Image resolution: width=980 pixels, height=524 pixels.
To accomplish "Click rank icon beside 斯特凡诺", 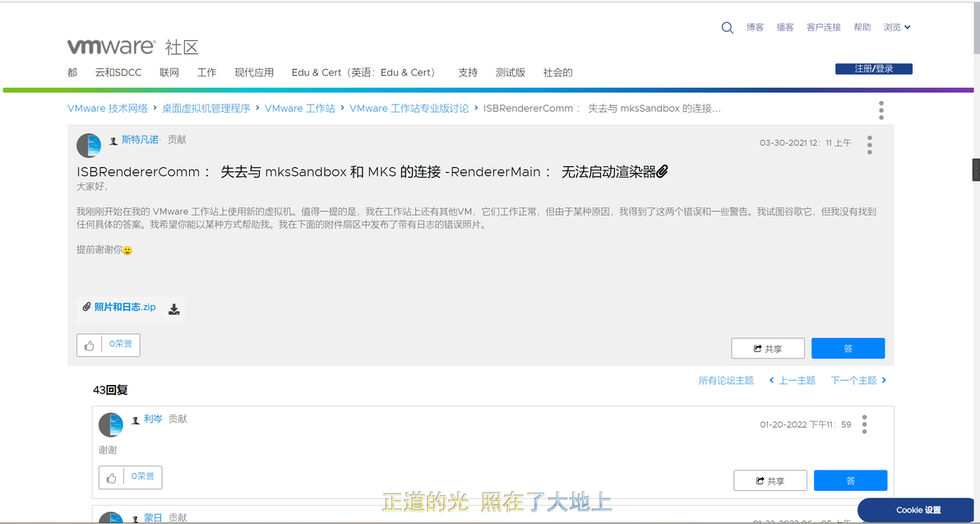I will tap(113, 141).
